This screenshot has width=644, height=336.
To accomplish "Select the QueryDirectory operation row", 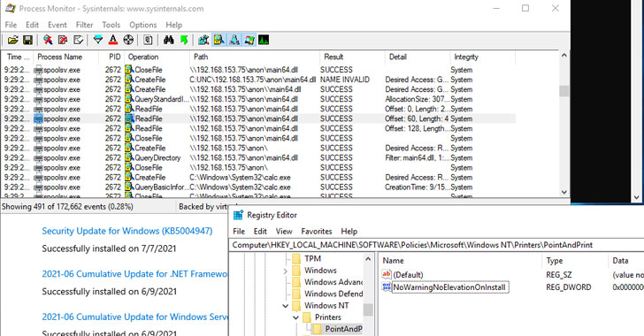I will (x=258, y=157).
